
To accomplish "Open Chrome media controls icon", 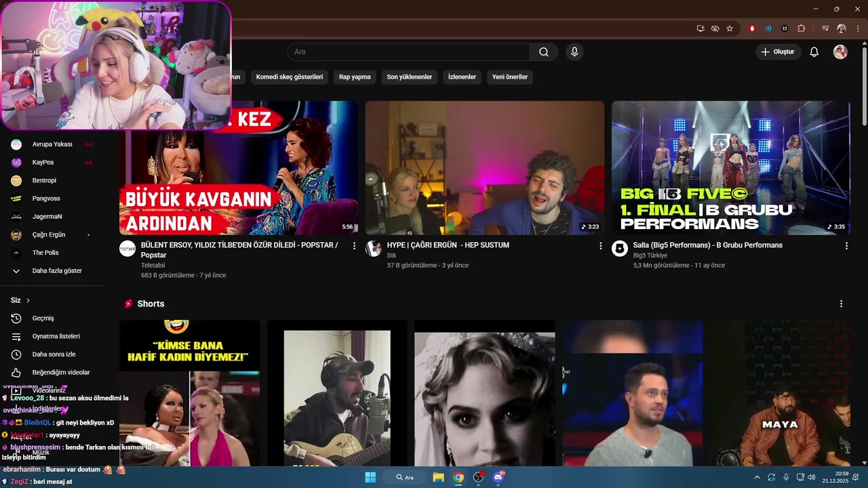I will pyautogui.click(x=825, y=28).
